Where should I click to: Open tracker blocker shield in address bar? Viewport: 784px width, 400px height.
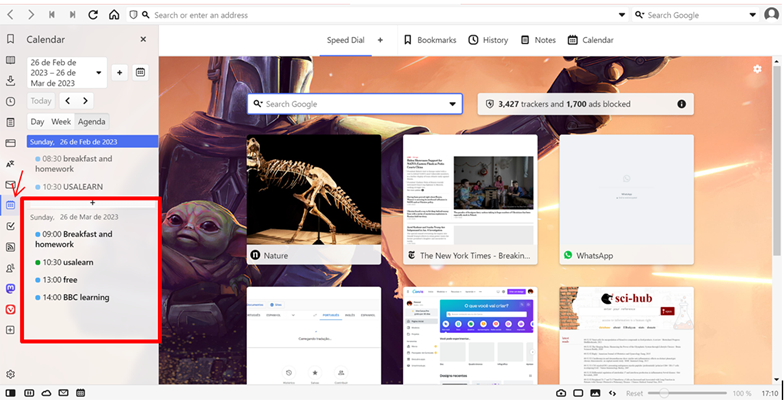pos(134,15)
